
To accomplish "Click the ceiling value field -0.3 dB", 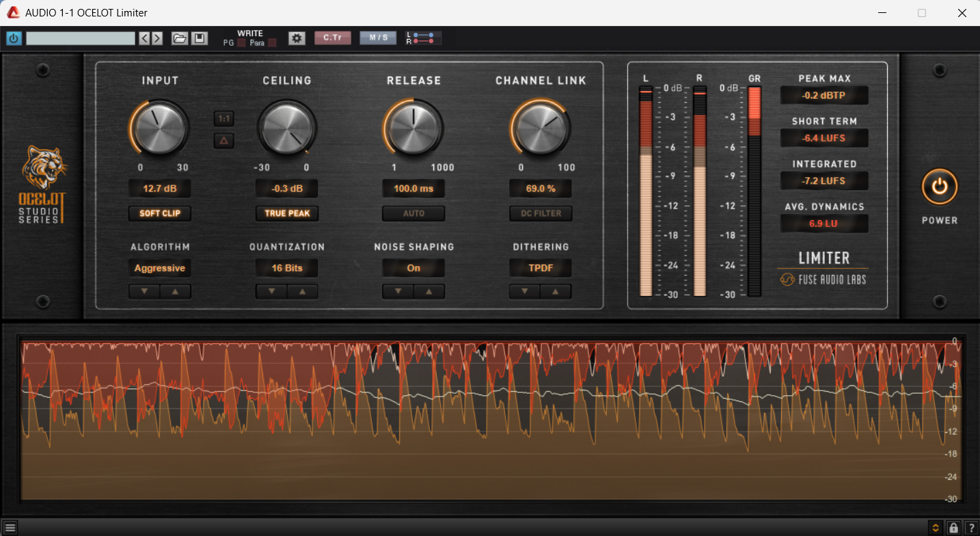I will [x=287, y=189].
